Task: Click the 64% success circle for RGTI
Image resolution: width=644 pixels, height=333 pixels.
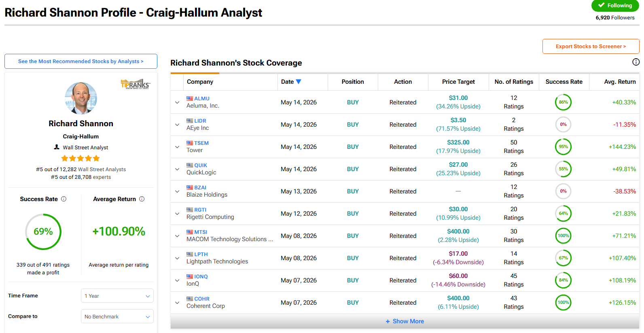Action: click(x=563, y=214)
